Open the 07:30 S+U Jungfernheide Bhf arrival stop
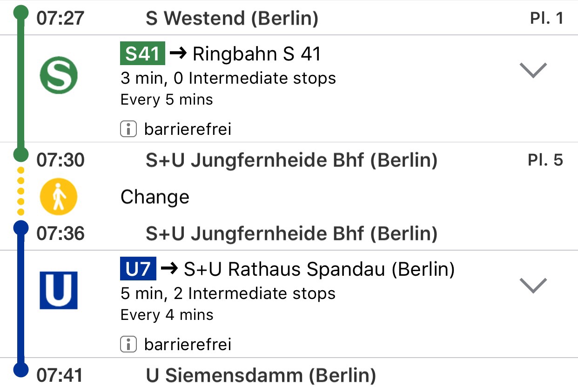Image resolution: width=578 pixels, height=392 pixels. tap(291, 160)
